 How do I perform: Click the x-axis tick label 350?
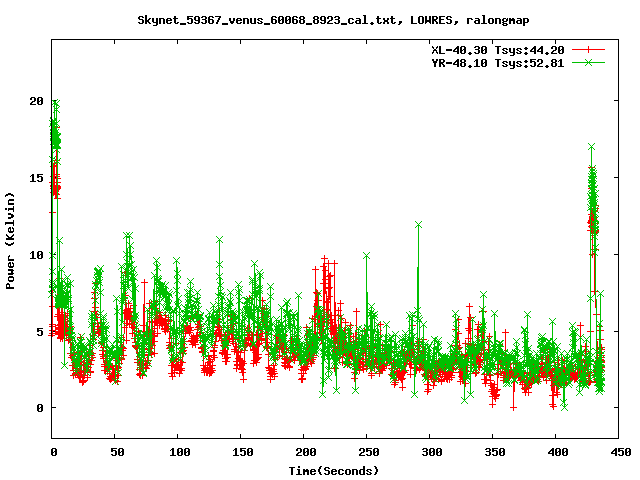495,452
